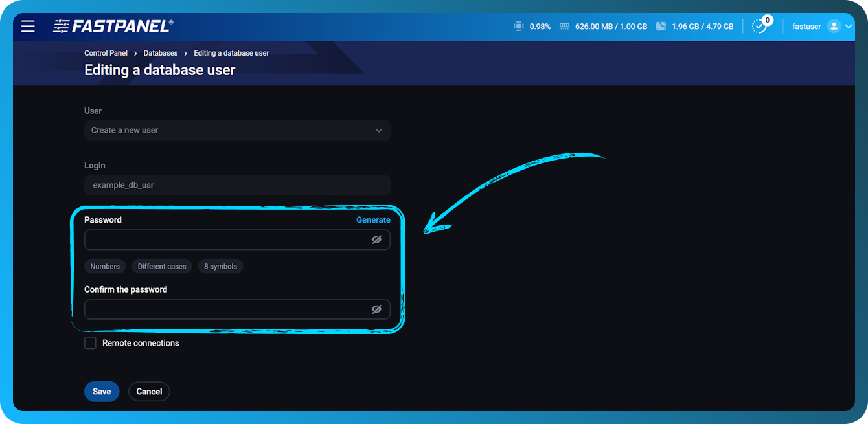Viewport: 868px width, 424px height.
Task: Go to Control Panel breadcrumb
Action: tap(106, 53)
